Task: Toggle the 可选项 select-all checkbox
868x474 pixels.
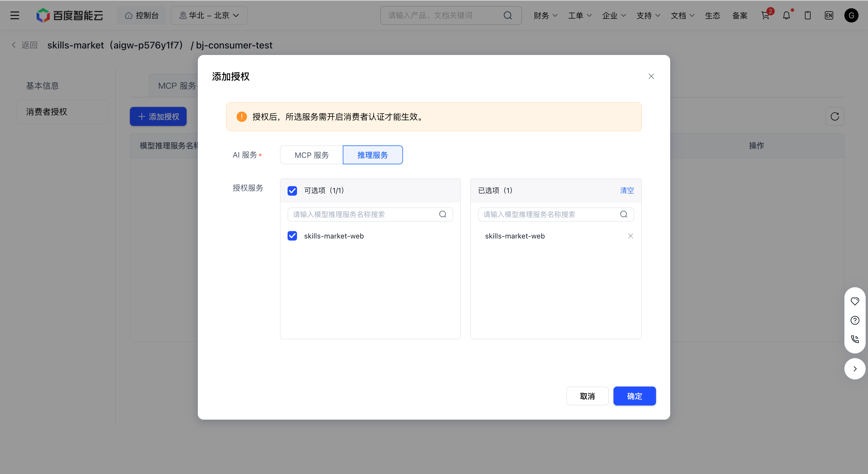Action: pos(292,191)
